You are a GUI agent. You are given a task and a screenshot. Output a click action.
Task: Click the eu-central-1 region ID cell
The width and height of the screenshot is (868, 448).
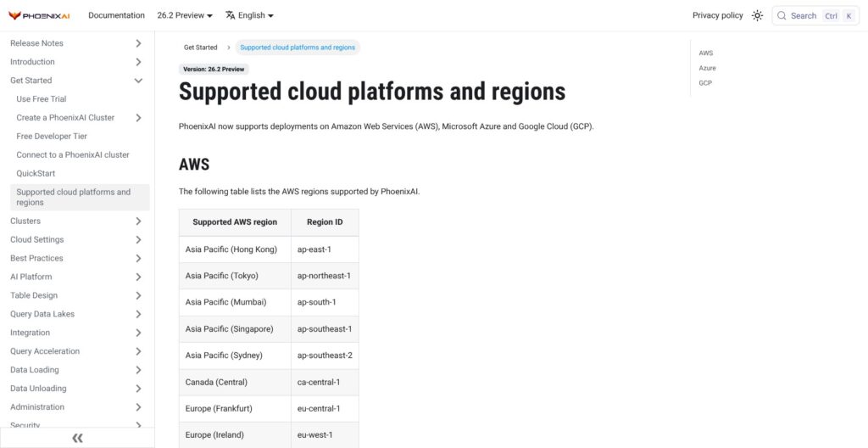pos(325,409)
